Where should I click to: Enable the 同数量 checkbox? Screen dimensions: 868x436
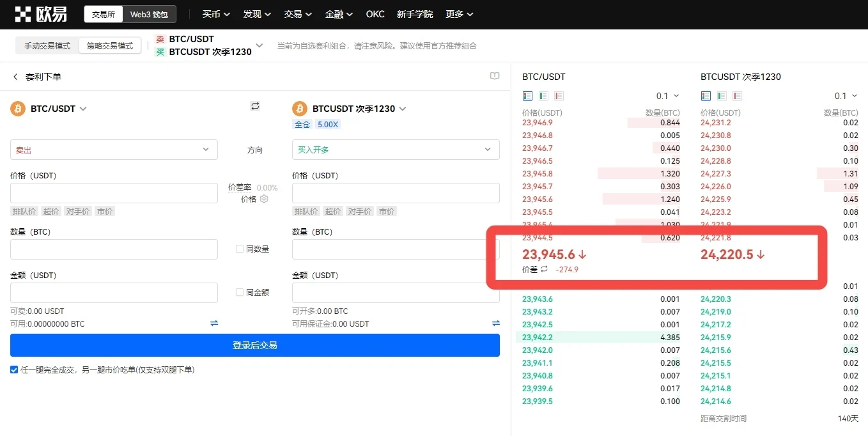point(240,249)
